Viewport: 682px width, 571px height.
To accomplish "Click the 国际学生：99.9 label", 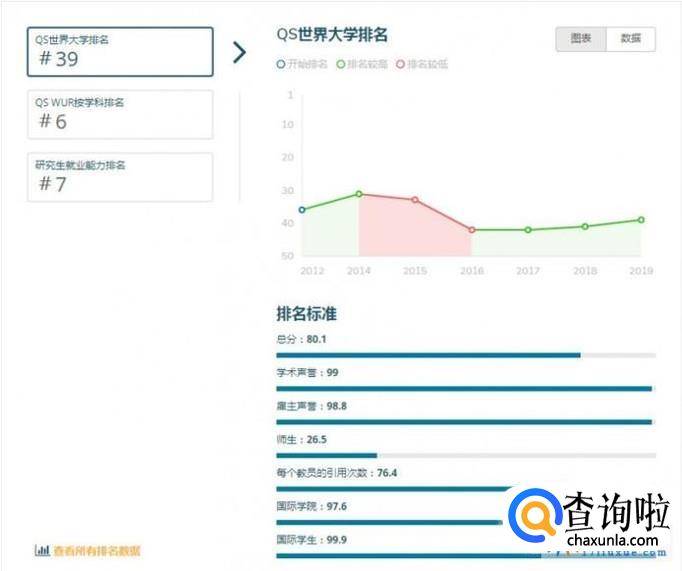I will [312, 540].
